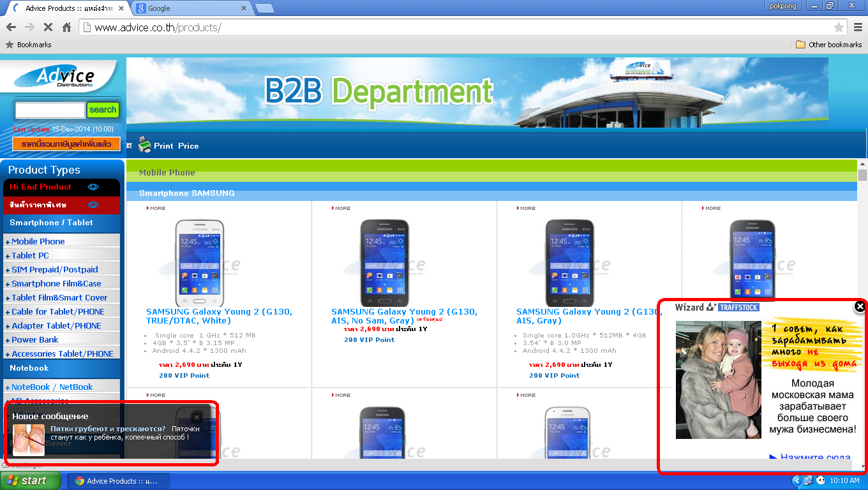Click the Пятки грубеют и трескаются link
The width and height of the screenshot is (868, 490).
coord(108,429)
